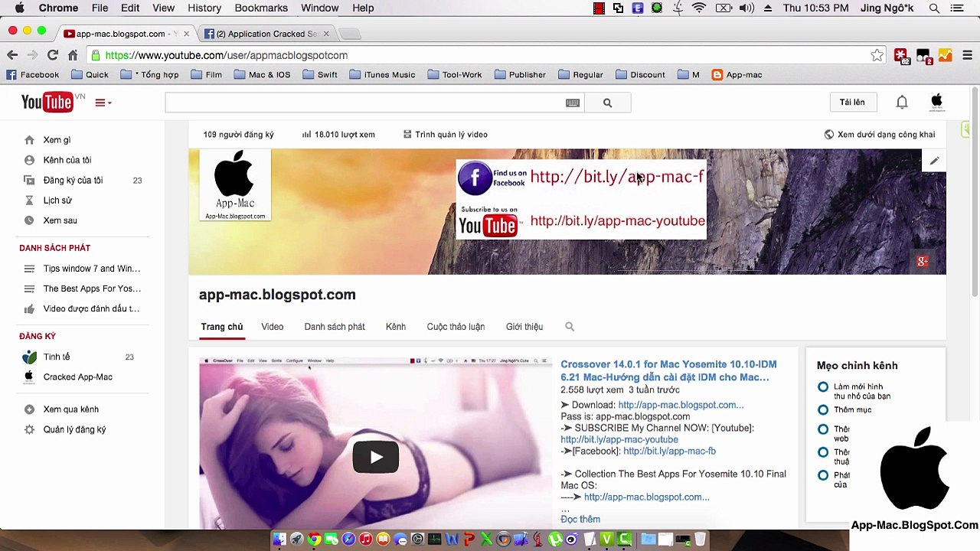The image size is (980, 551).
Task: Select the Danh sách phát tab
Action: pyautogui.click(x=335, y=327)
